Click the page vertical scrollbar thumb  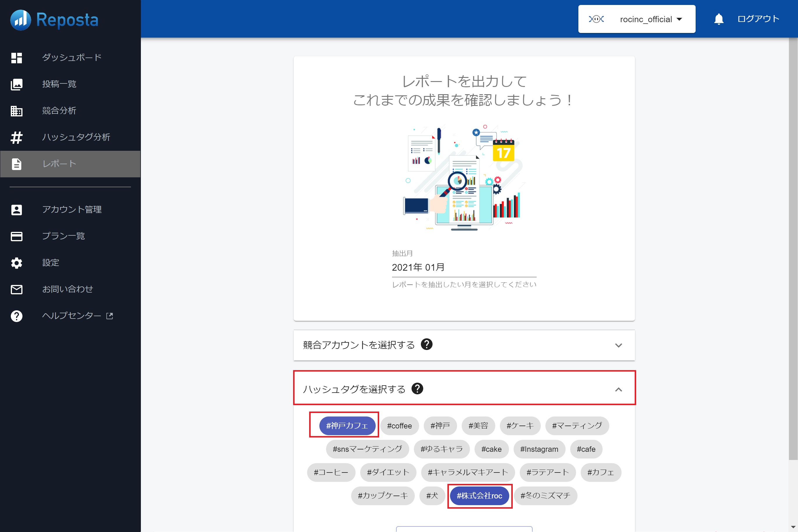tap(793, 249)
